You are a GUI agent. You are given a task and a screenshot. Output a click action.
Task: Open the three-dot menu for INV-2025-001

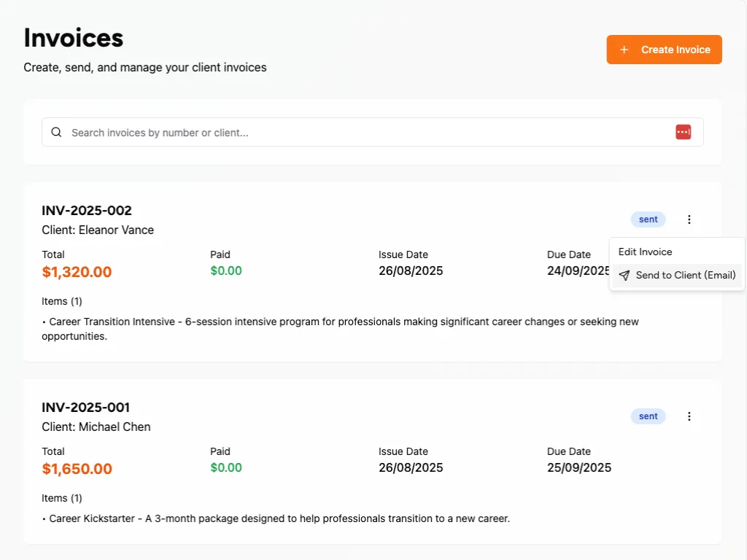pyautogui.click(x=689, y=416)
